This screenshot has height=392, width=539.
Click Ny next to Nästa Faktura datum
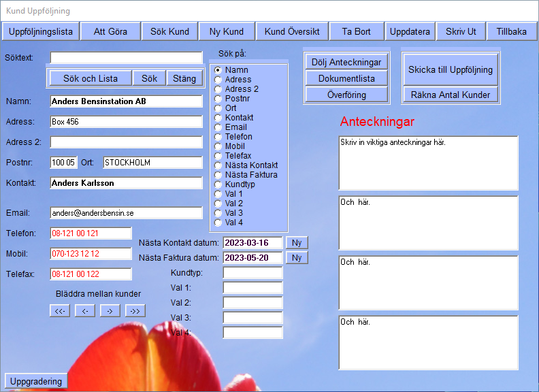coord(297,258)
